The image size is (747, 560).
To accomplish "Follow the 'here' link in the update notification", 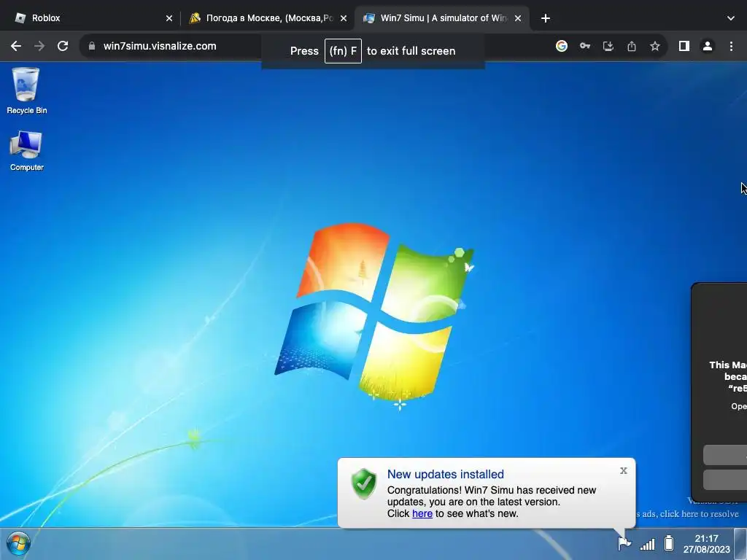I will pos(422,513).
